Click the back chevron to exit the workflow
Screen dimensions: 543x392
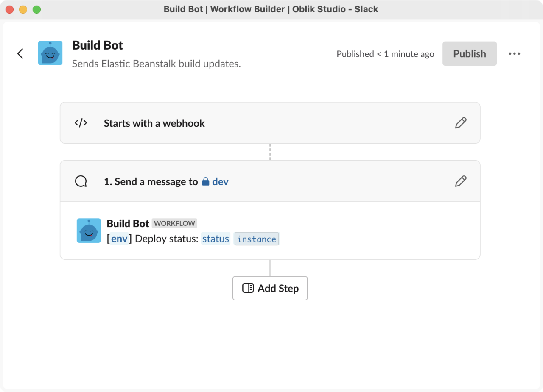point(20,53)
